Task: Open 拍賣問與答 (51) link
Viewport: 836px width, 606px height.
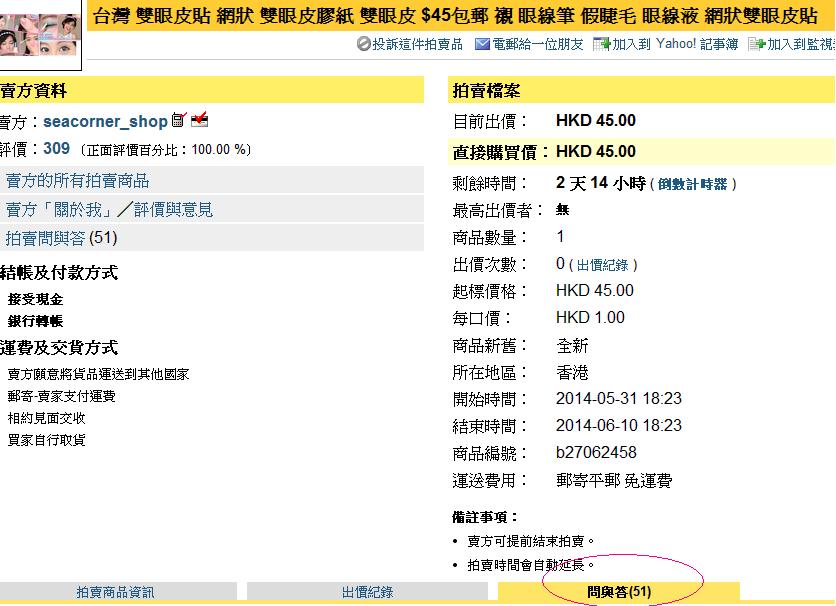Action: [62, 238]
